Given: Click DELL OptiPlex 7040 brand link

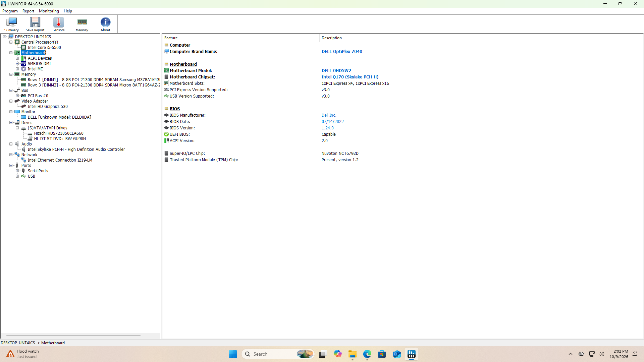Looking at the screenshot, I should (342, 52).
